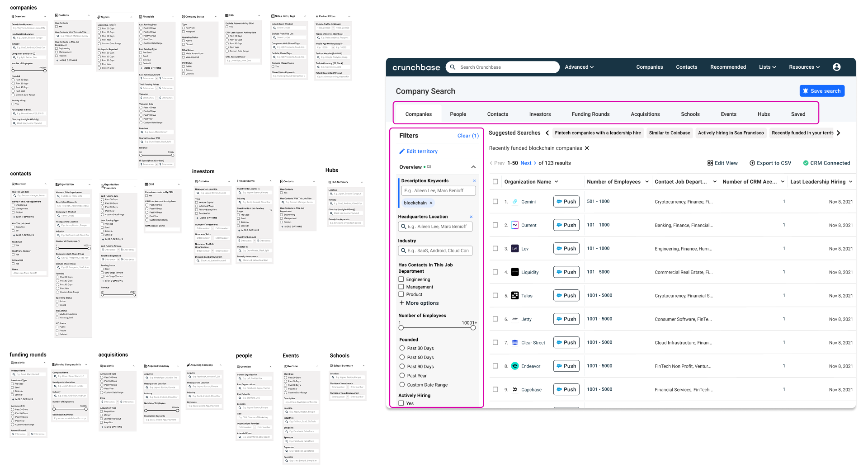Click the CRM Connected green check icon
Viewport: 868px width, 468px height.
coord(806,163)
